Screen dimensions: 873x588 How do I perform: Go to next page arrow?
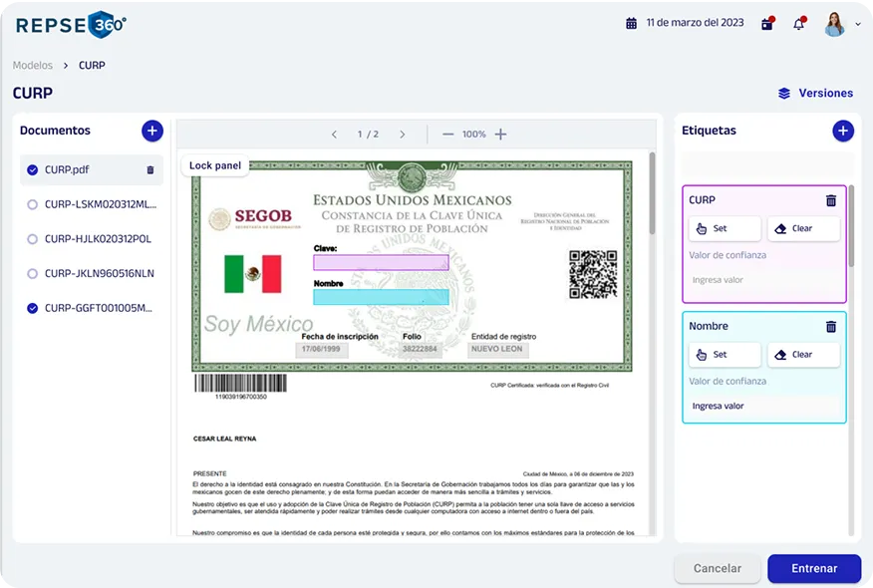point(403,135)
